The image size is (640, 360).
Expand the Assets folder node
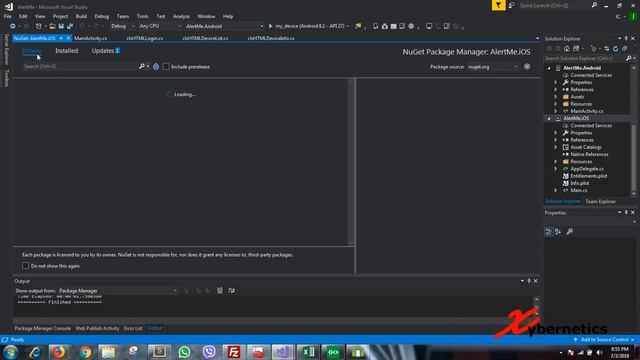coord(556,97)
